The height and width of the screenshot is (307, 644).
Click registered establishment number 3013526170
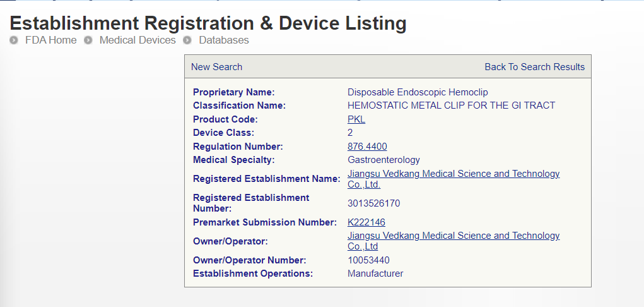373,203
